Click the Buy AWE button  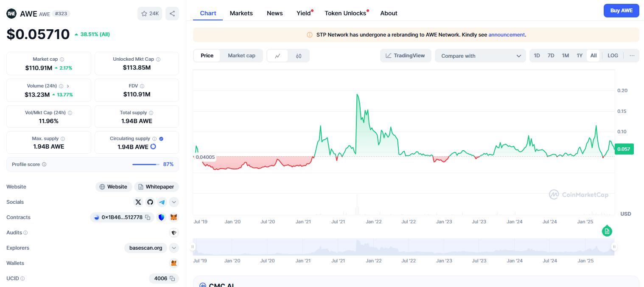pyautogui.click(x=621, y=11)
